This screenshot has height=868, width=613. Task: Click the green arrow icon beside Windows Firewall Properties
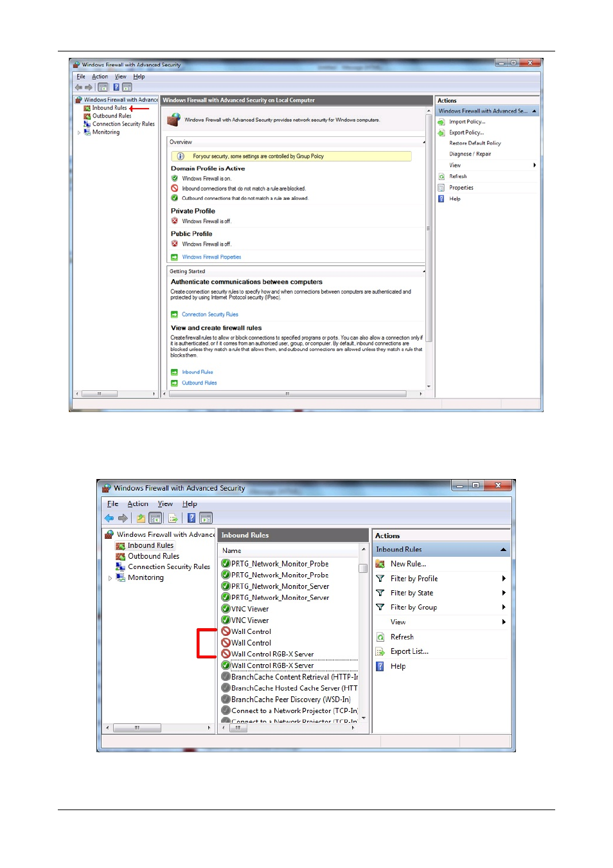coord(174,257)
